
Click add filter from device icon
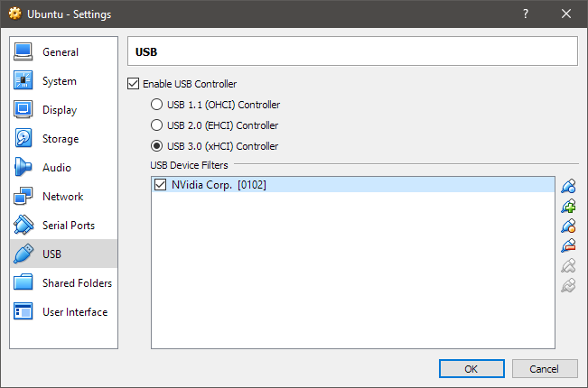(568, 206)
